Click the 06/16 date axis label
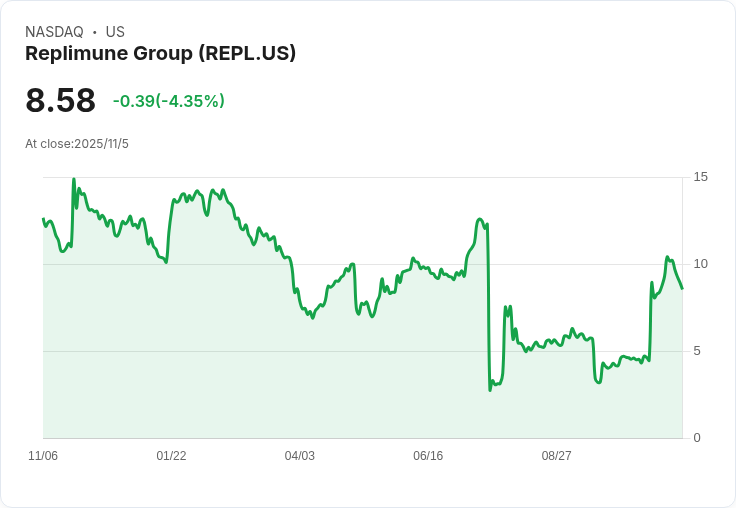The image size is (736, 508). click(428, 456)
